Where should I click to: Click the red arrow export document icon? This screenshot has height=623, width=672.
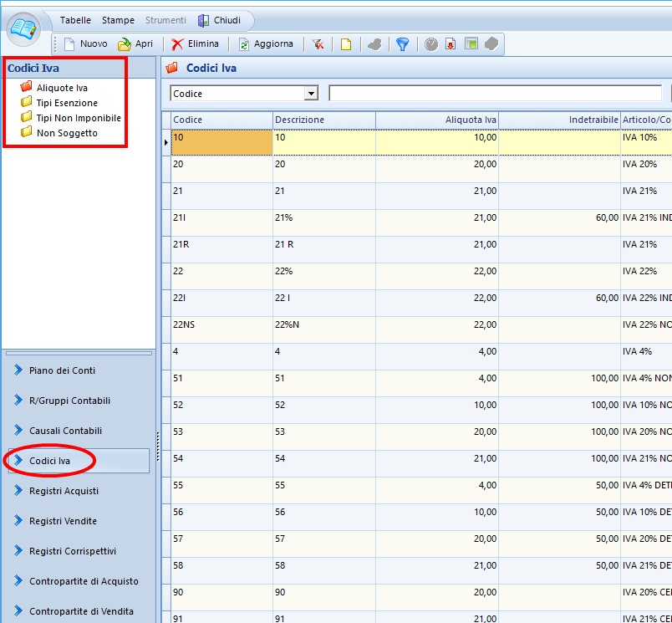tap(451, 44)
